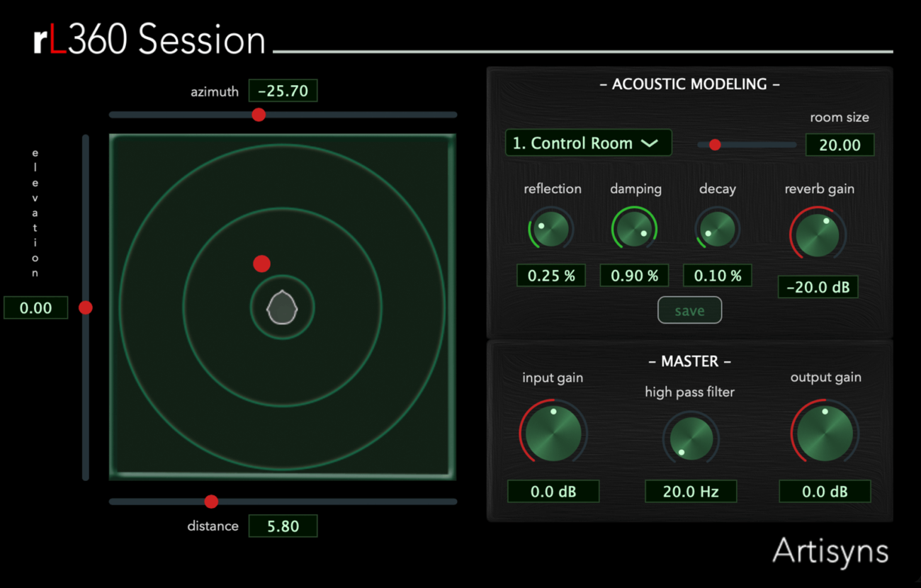Click the azimuth slider handle

259,114
